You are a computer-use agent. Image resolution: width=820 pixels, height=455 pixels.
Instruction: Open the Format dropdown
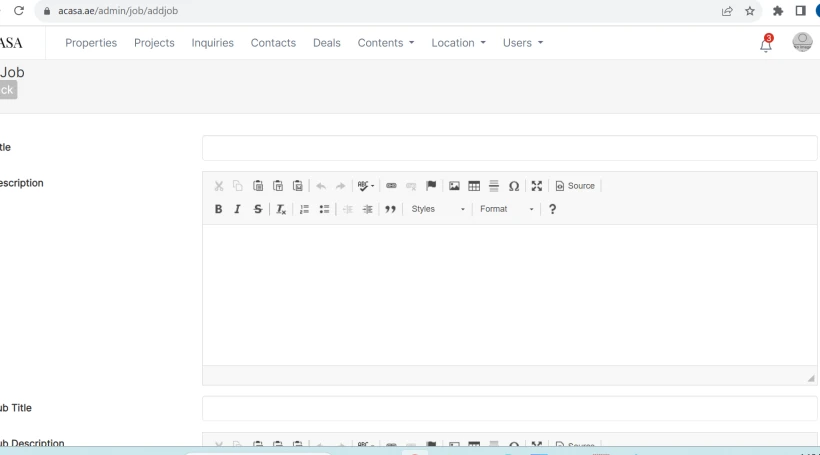(x=506, y=209)
